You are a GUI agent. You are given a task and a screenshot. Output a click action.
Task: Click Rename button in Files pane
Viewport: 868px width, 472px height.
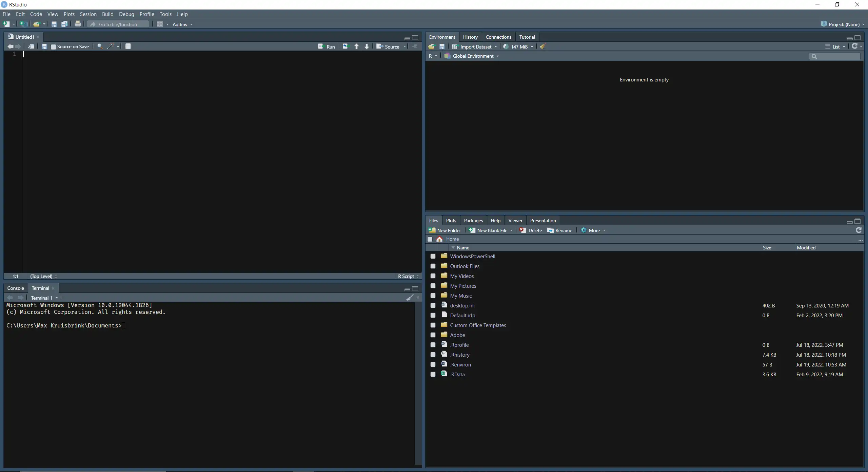click(x=560, y=230)
